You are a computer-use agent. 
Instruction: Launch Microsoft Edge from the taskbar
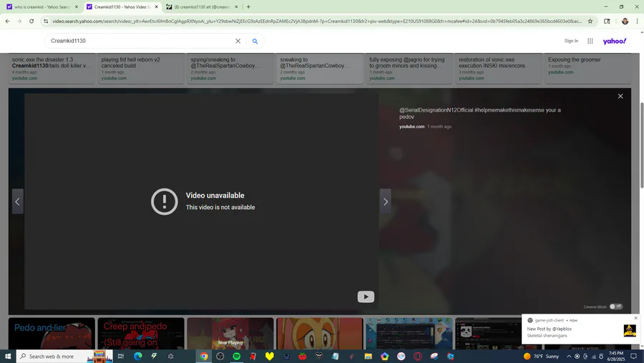[x=138, y=357]
